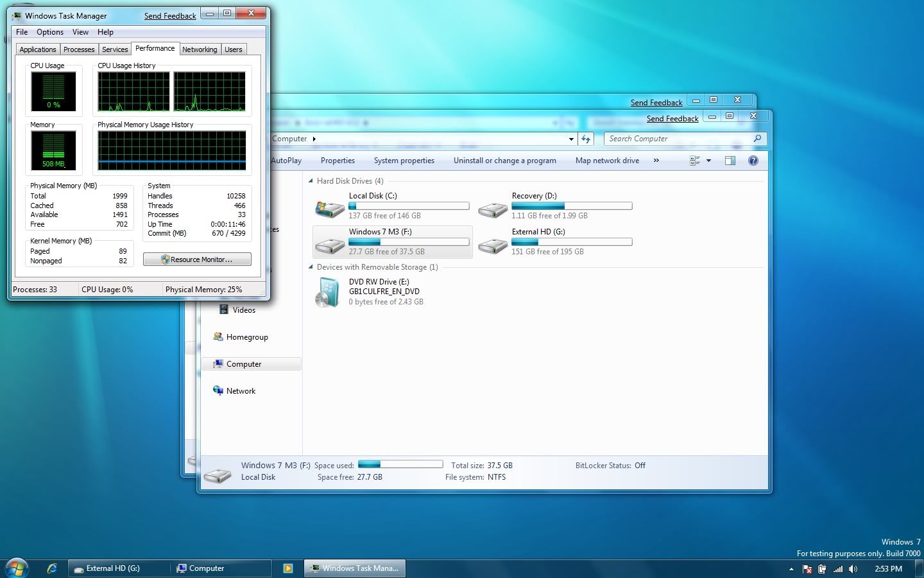The width and height of the screenshot is (924, 578).
Task: Click Send Feedback in the rear Explorer window
Action: [x=656, y=103]
